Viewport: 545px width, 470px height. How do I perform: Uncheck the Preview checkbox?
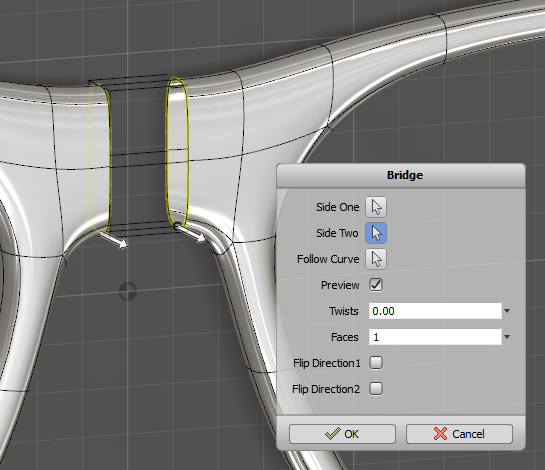376,285
